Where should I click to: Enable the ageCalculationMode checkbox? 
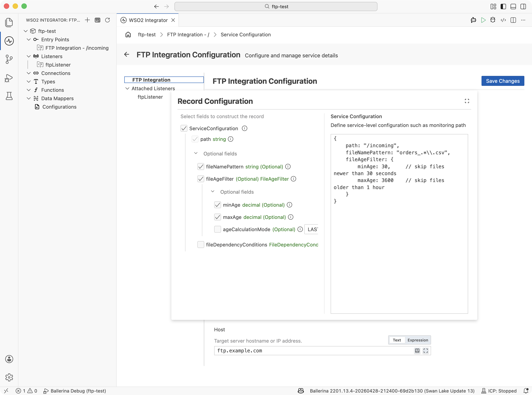tap(217, 229)
